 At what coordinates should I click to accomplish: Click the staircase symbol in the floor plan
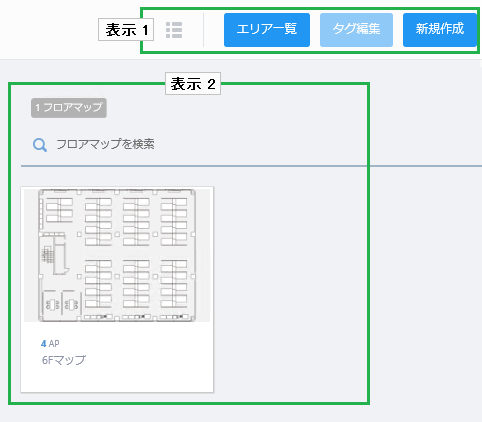48,255
